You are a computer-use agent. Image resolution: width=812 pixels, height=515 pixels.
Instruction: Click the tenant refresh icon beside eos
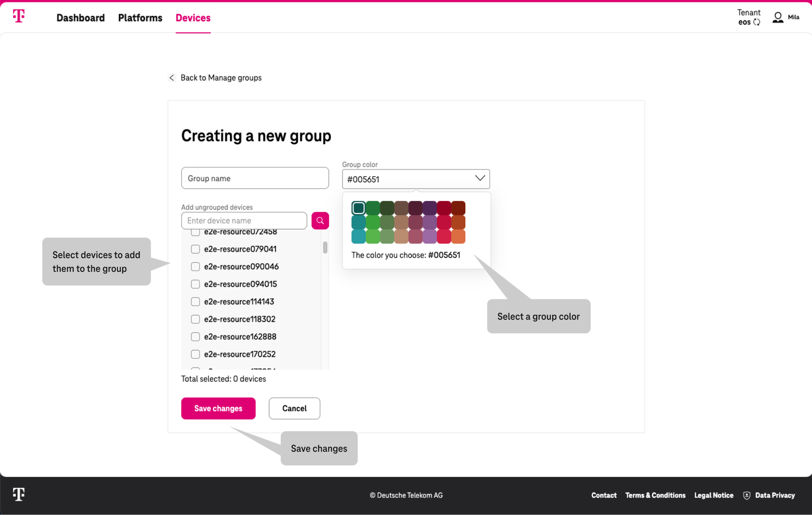tap(756, 22)
